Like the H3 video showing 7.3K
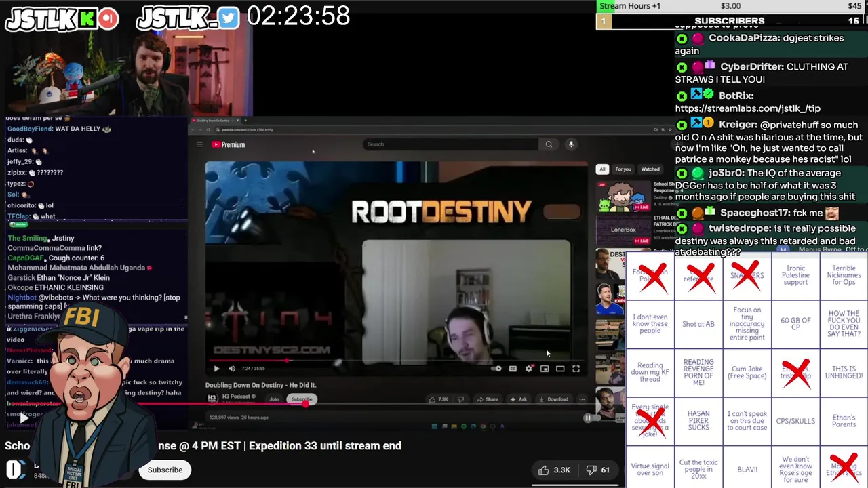This screenshot has height=488, width=868. point(439,399)
